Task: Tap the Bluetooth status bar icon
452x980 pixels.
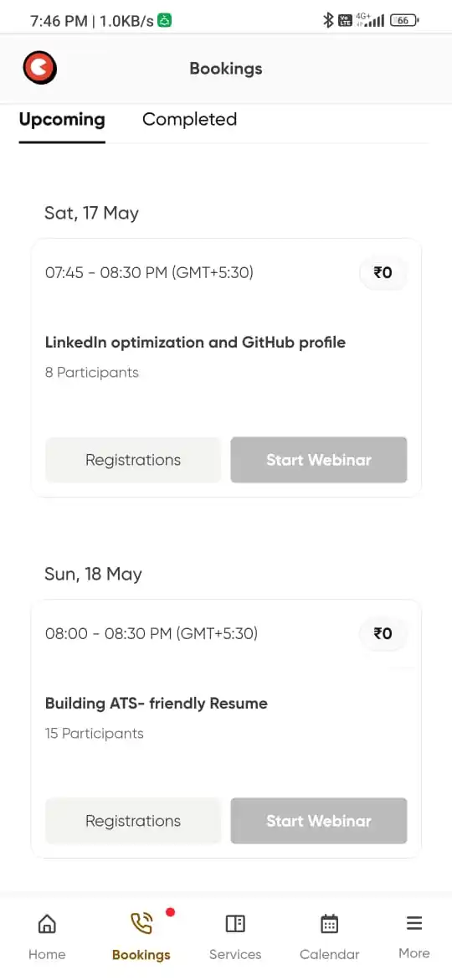Action: pyautogui.click(x=328, y=21)
